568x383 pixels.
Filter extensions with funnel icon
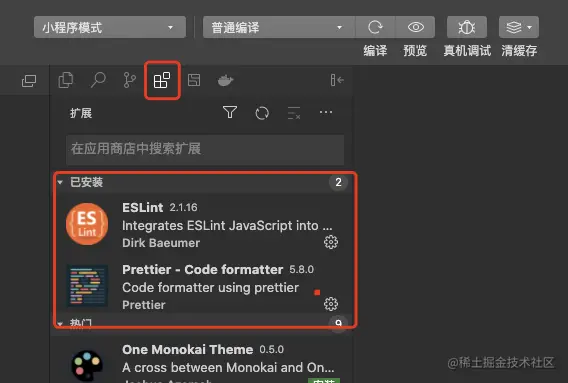coord(230,113)
